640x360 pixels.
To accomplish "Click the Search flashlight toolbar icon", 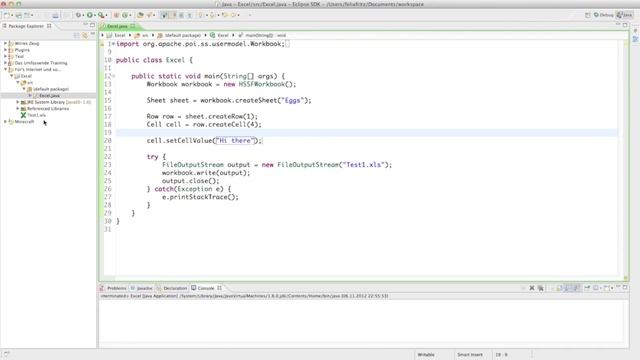I will (149, 15).
